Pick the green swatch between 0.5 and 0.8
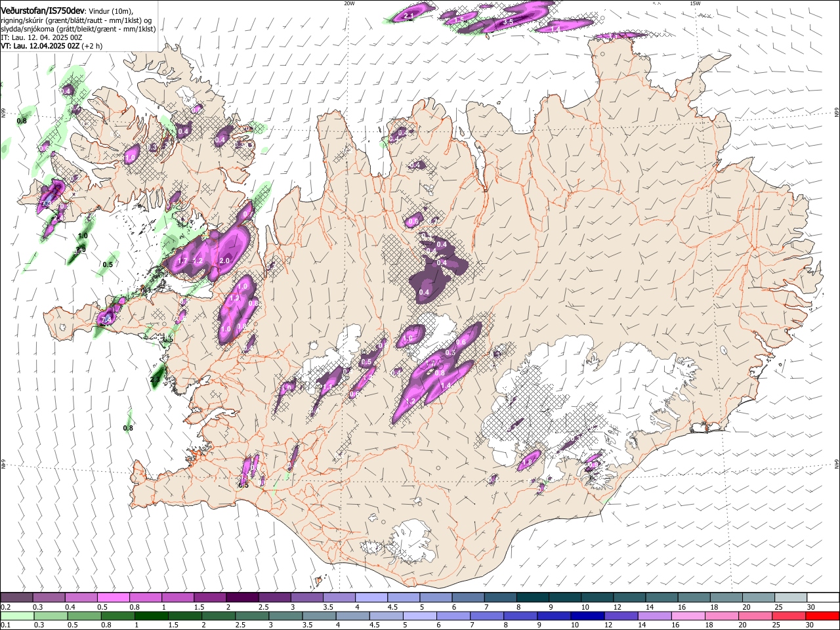Image resolution: width=840 pixels, height=630 pixels. pos(85,616)
